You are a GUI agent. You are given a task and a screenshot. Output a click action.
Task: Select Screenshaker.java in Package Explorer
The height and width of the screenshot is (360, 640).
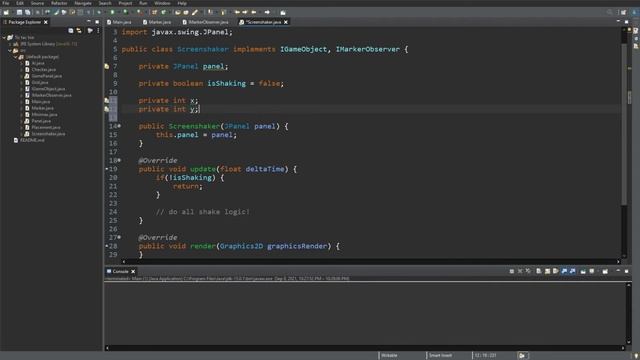[x=48, y=133]
